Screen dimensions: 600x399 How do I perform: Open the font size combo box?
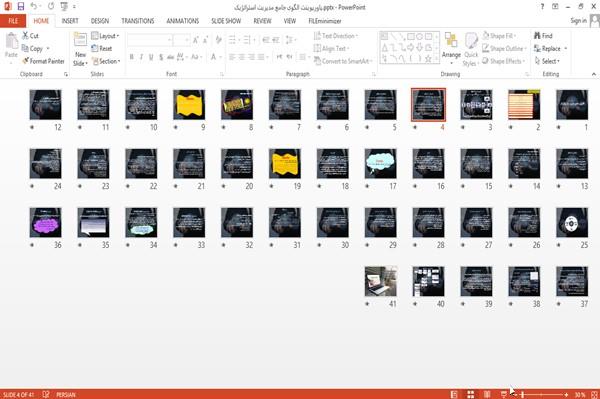(181, 40)
